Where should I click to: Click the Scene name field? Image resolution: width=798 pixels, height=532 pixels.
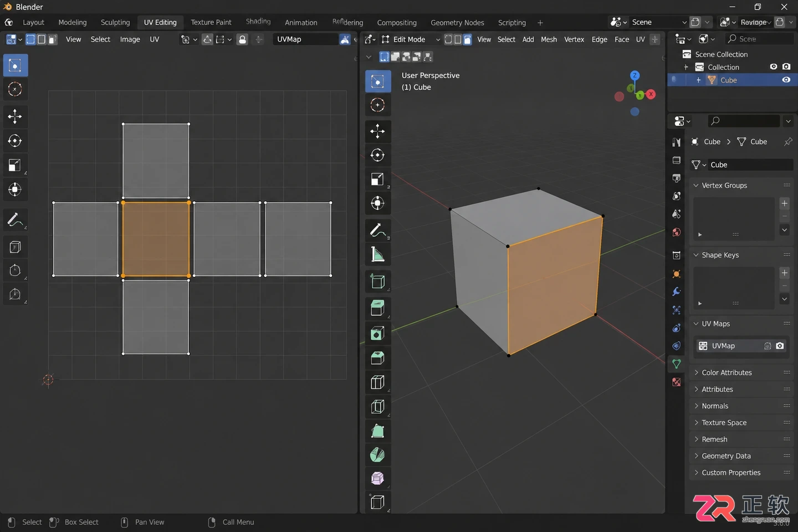[x=658, y=22]
